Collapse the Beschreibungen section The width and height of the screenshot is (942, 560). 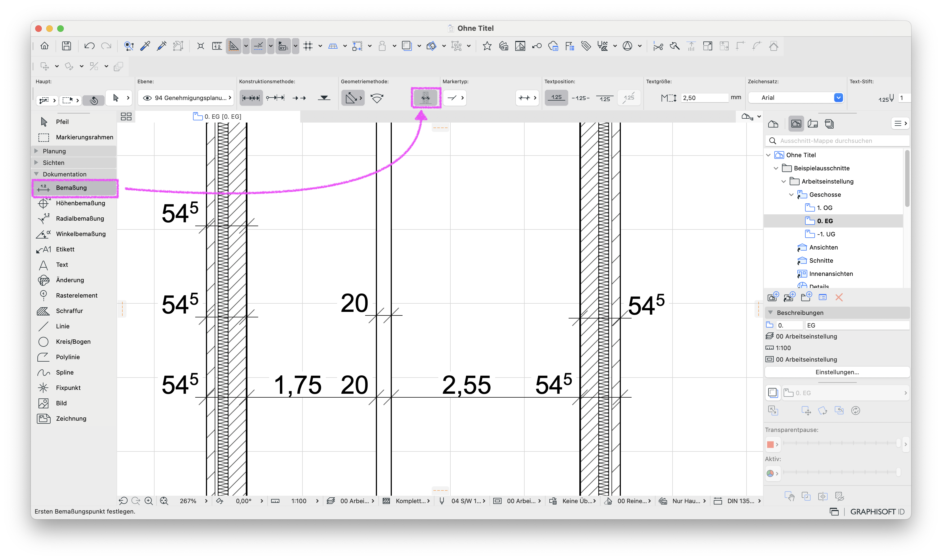[770, 312]
